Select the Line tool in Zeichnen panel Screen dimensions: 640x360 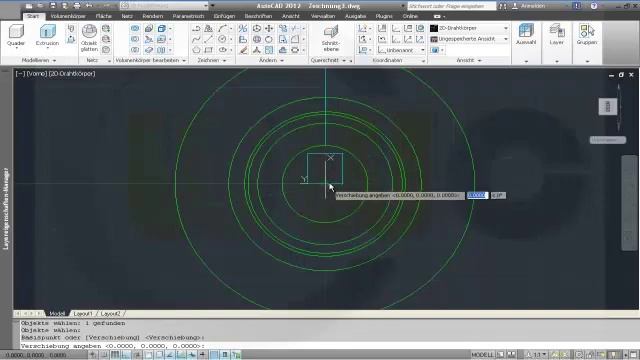[x=209, y=39]
